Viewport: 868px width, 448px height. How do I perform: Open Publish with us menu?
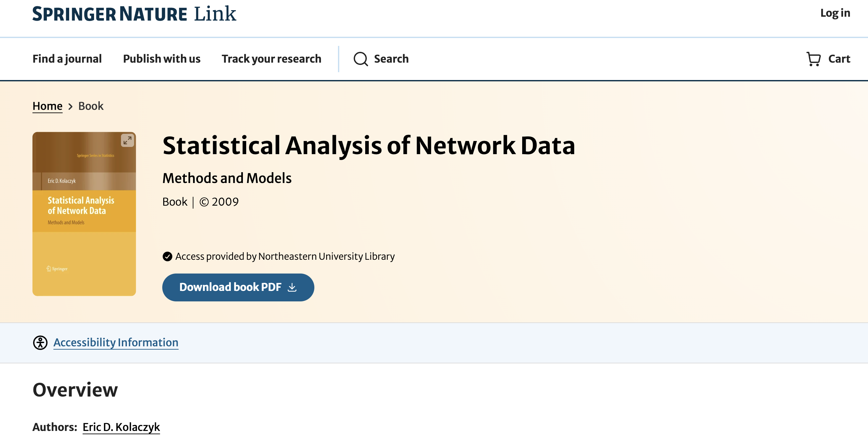pos(161,59)
